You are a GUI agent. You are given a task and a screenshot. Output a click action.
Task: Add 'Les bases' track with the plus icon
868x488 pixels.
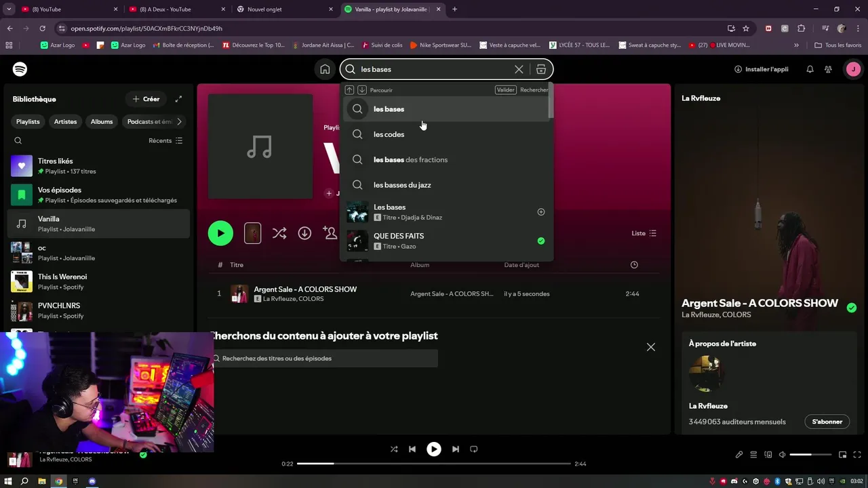tap(541, 212)
